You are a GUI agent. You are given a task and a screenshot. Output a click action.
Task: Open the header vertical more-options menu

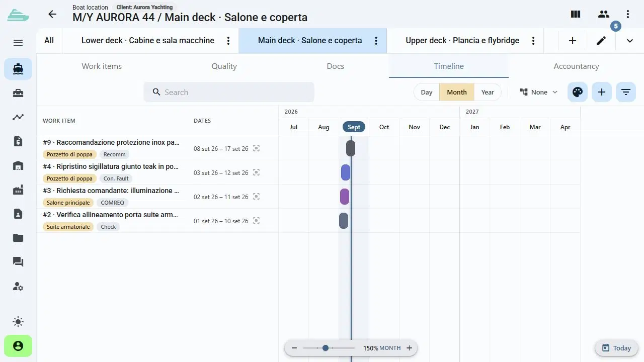click(628, 14)
